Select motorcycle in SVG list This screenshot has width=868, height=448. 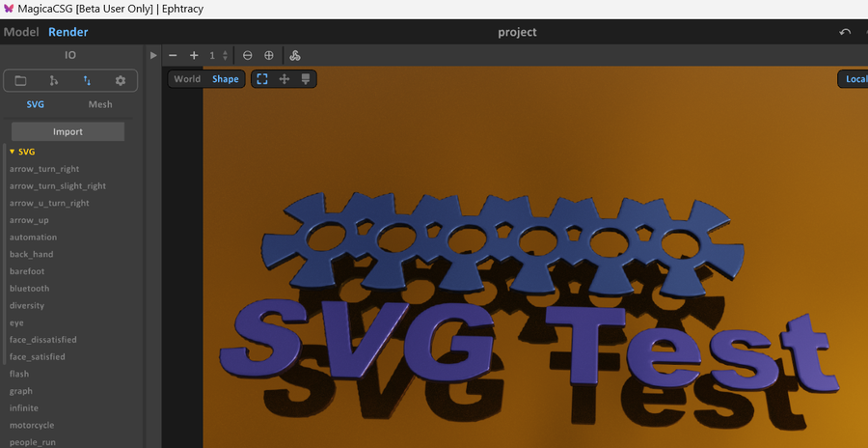click(x=32, y=425)
